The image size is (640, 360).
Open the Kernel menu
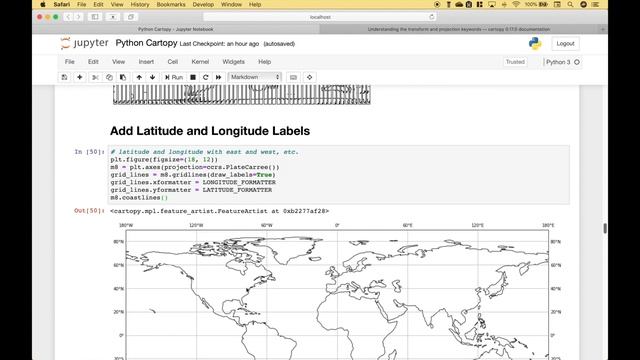click(200, 62)
